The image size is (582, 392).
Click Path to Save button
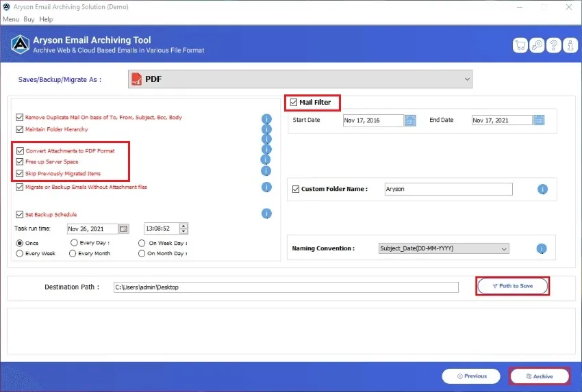coord(512,286)
